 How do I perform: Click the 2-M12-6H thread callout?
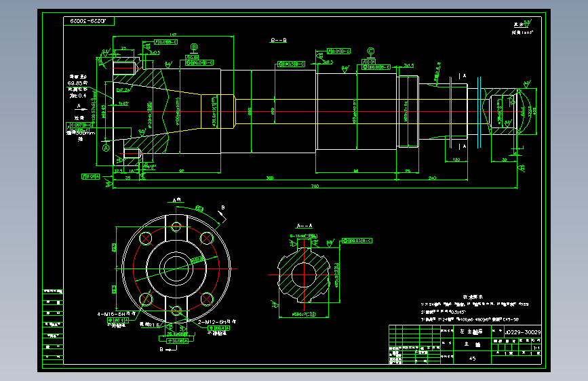(x=217, y=322)
